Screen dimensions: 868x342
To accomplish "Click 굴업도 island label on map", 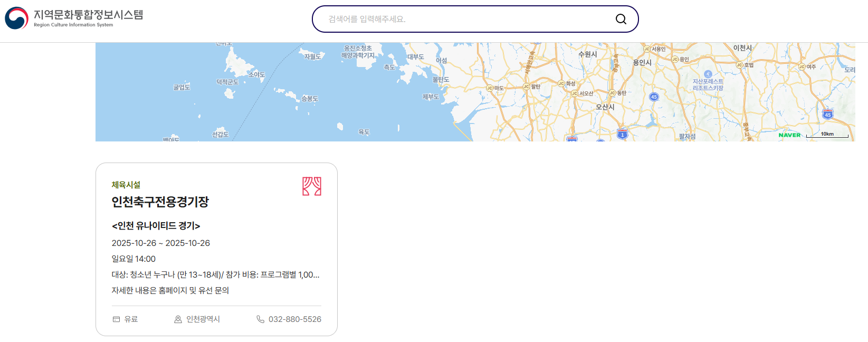I will [182, 88].
